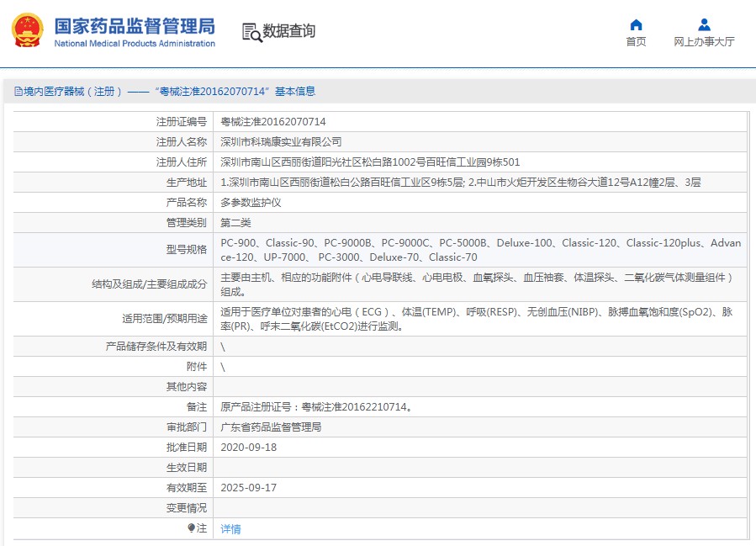Select 广东省药品监督管理局 approval department

(271, 427)
